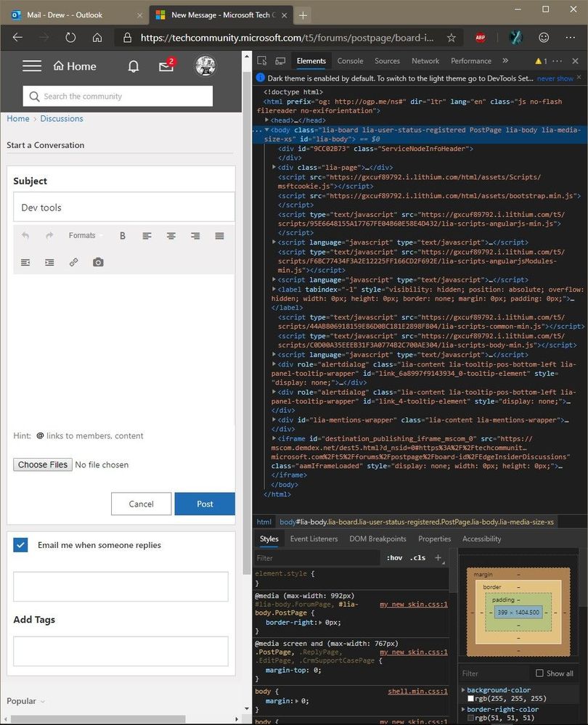Screen dimensions: 588x725
Task: Click white background-color swatch
Action: [470, 699]
